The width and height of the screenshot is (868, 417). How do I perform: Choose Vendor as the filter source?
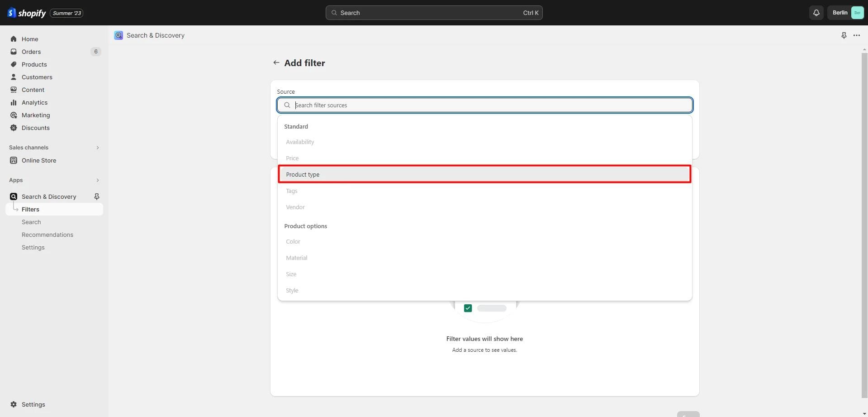click(295, 207)
